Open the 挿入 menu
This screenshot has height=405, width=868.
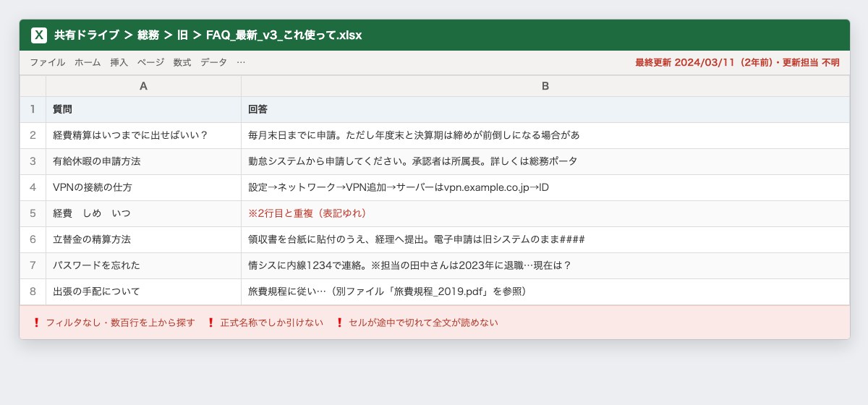coord(119,63)
